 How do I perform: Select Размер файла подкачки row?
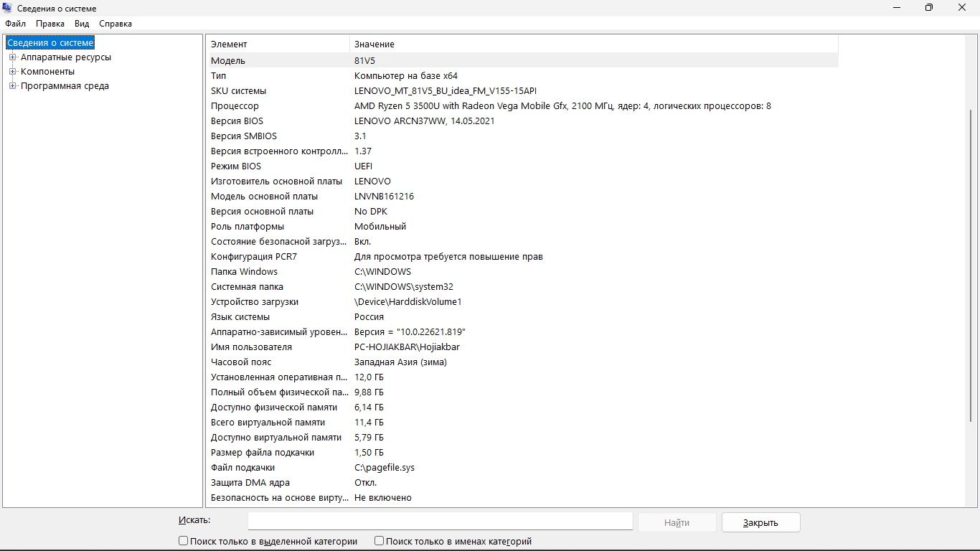(x=524, y=453)
